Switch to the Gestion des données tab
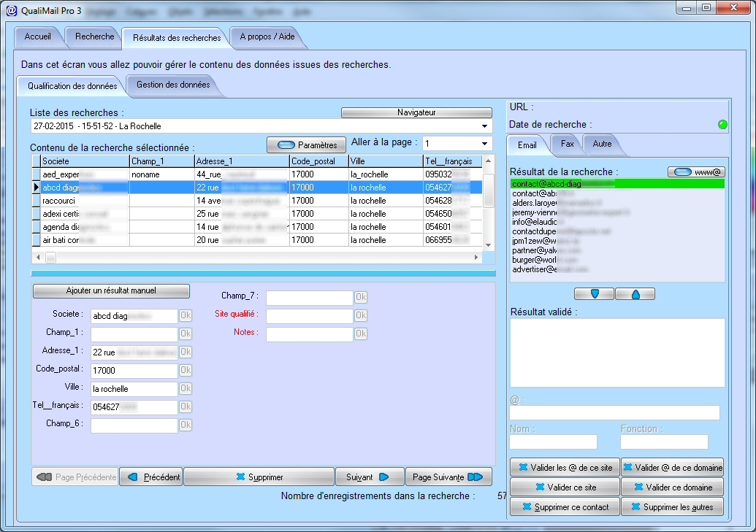This screenshot has width=756, height=532. tap(173, 85)
